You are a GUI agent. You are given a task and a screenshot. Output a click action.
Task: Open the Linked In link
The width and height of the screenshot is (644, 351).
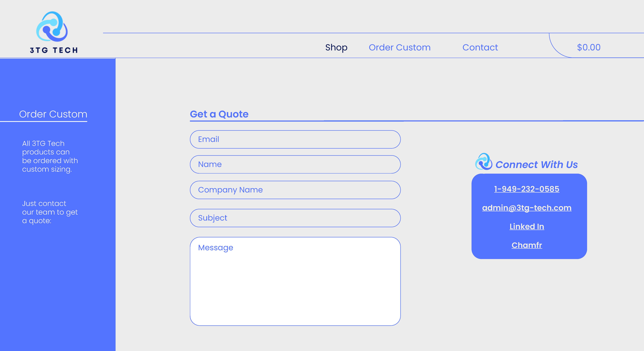527,226
